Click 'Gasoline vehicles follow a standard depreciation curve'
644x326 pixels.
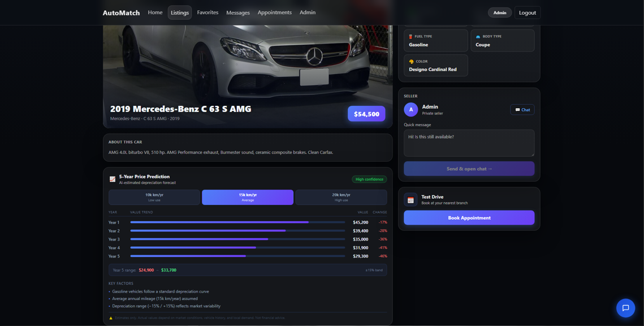click(x=160, y=291)
